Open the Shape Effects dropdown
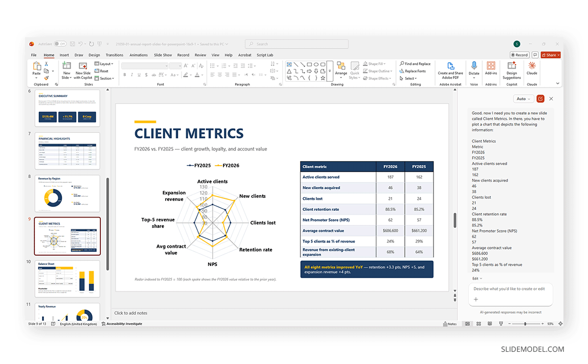Image resolution: width=588 pixels, height=364 pixels. (377, 78)
